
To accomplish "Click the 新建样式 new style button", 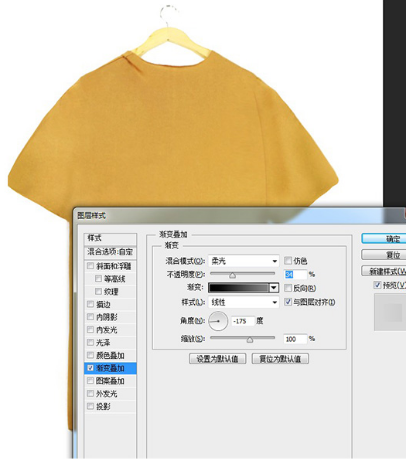I will coord(384,271).
